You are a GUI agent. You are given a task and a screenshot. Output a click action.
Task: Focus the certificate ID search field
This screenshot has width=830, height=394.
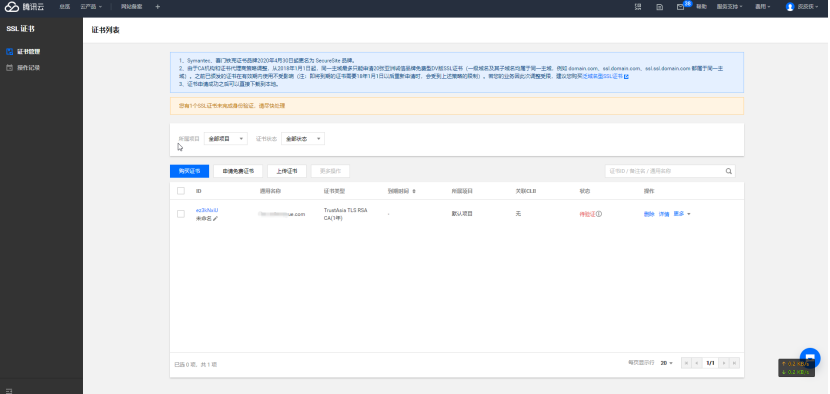click(x=664, y=171)
